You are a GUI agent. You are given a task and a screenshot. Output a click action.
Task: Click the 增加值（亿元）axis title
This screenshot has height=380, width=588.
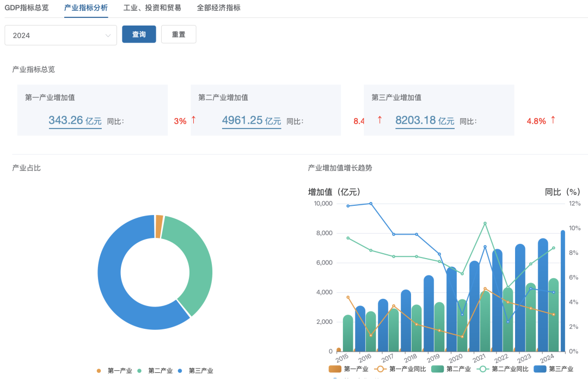click(x=334, y=192)
